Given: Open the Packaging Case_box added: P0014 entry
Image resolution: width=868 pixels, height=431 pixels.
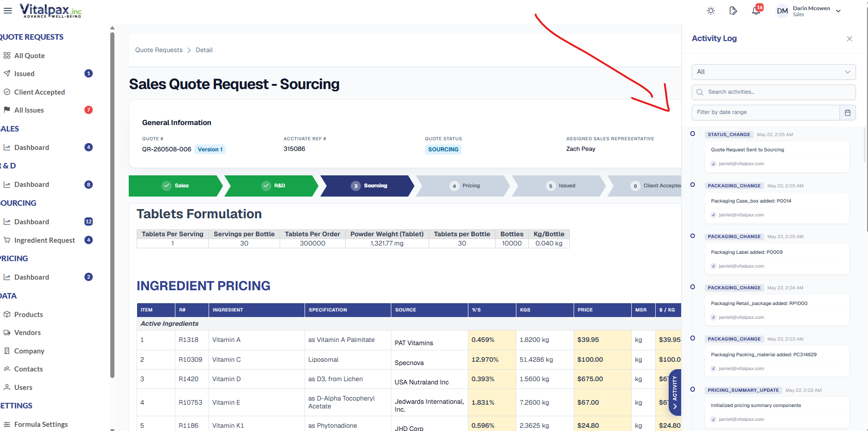Looking at the screenshot, I should pyautogui.click(x=777, y=208).
